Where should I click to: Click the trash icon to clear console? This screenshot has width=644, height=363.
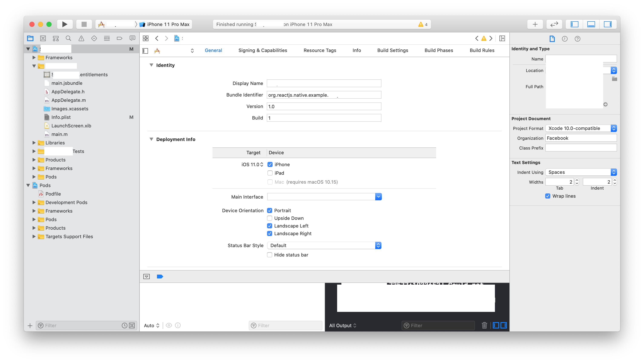pyautogui.click(x=484, y=325)
